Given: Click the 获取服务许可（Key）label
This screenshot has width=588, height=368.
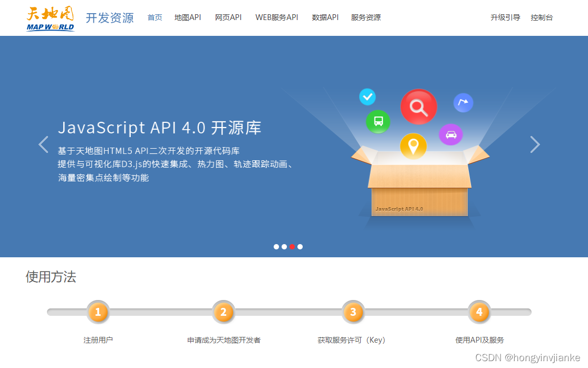Looking at the screenshot, I should point(351,340).
